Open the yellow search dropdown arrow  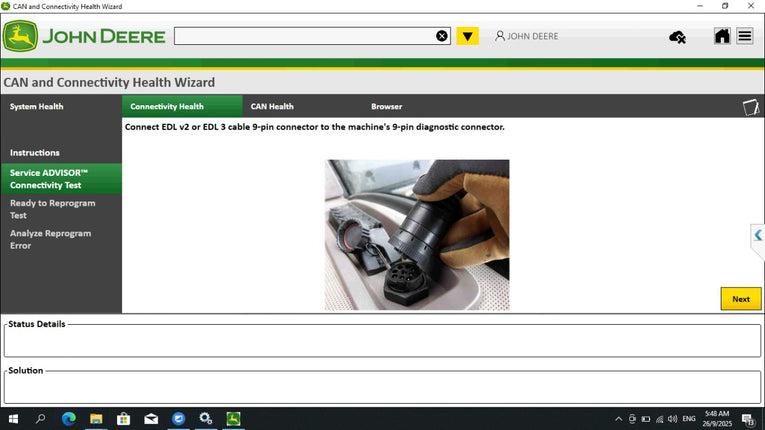pyautogui.click(x=467, y=36)
